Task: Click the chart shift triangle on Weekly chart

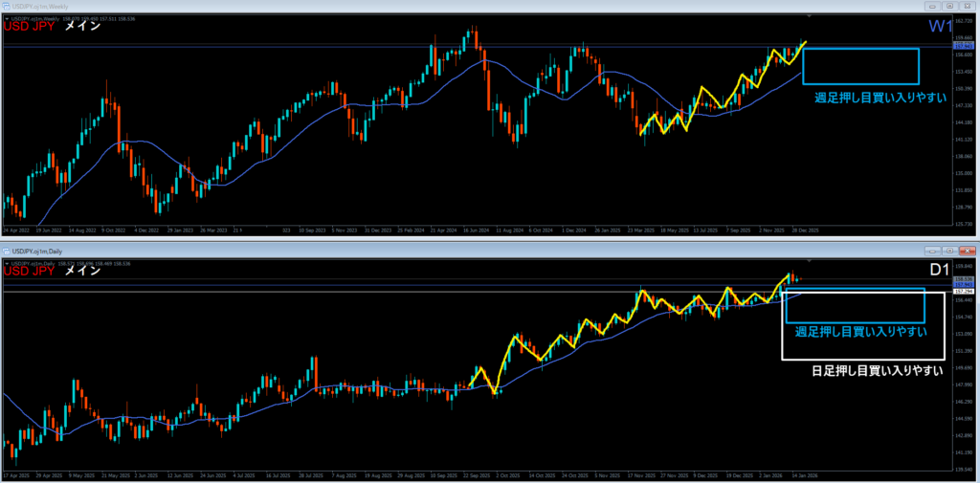Action: (x=811, y=17)
